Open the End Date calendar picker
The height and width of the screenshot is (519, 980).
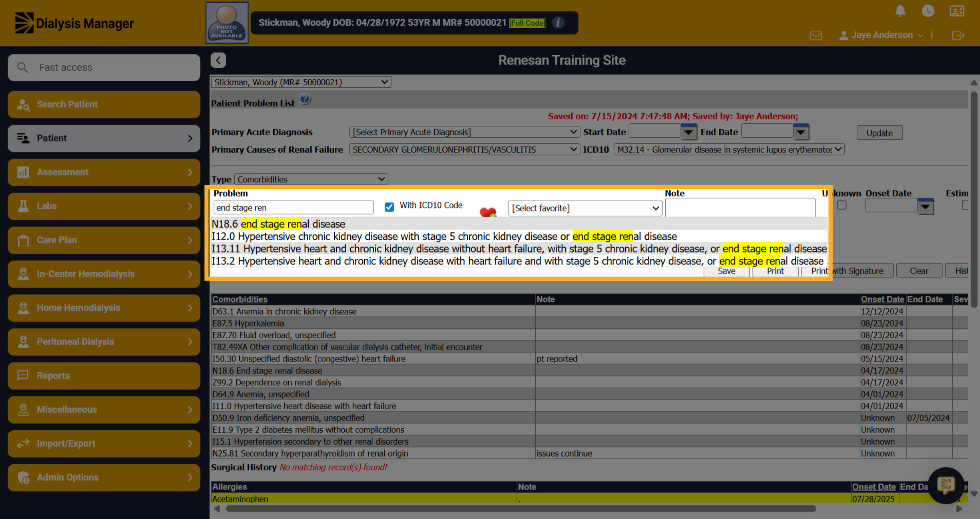[801, 131]
